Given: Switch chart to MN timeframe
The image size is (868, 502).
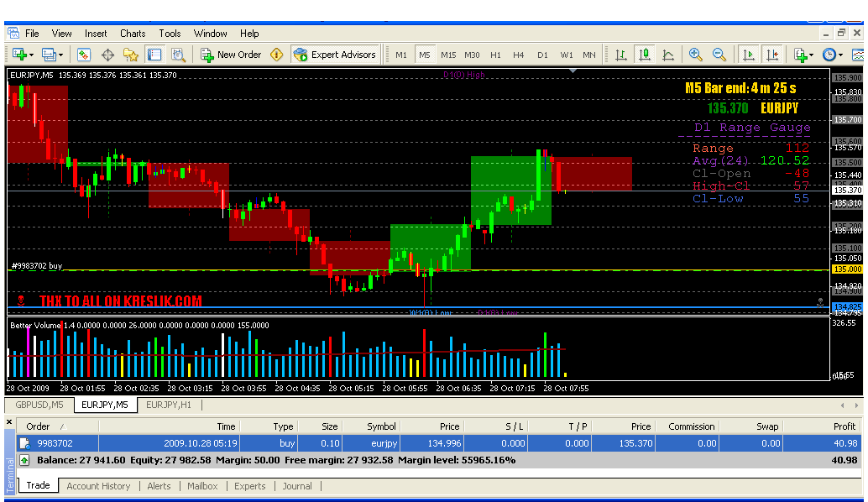Looking at the screenshot, I should [589, 55].
